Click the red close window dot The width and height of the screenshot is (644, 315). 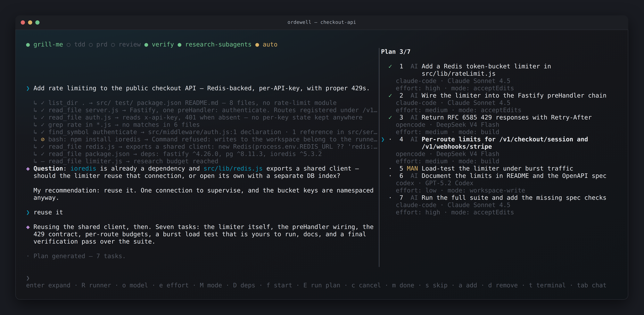[x=23, y=22]
